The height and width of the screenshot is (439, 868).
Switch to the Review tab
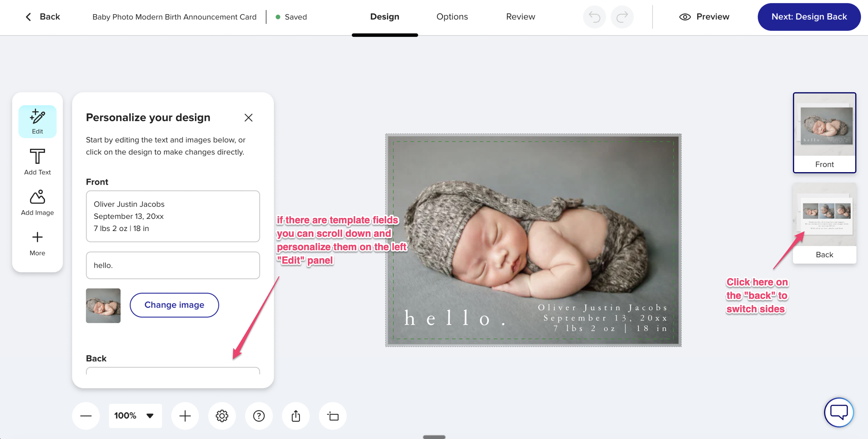[x=520, y=17]
